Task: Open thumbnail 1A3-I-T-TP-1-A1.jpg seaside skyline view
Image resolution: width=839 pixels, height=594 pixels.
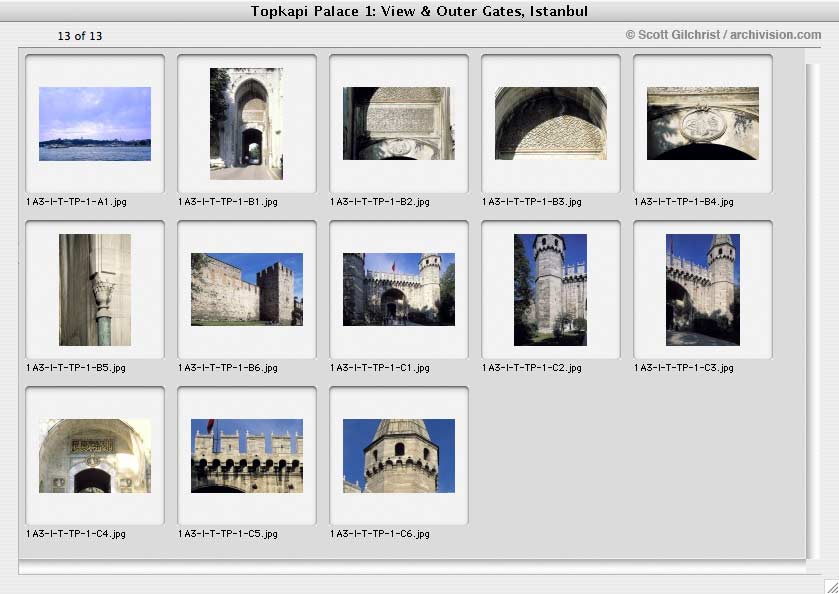Action: pyautogui.click(x=95, y=124)
